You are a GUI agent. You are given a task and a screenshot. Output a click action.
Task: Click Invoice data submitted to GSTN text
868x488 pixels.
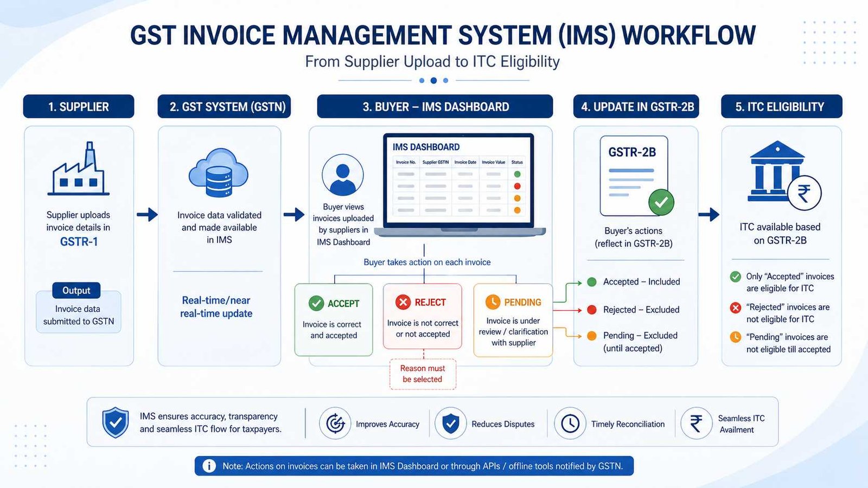(x=79, y=315)
